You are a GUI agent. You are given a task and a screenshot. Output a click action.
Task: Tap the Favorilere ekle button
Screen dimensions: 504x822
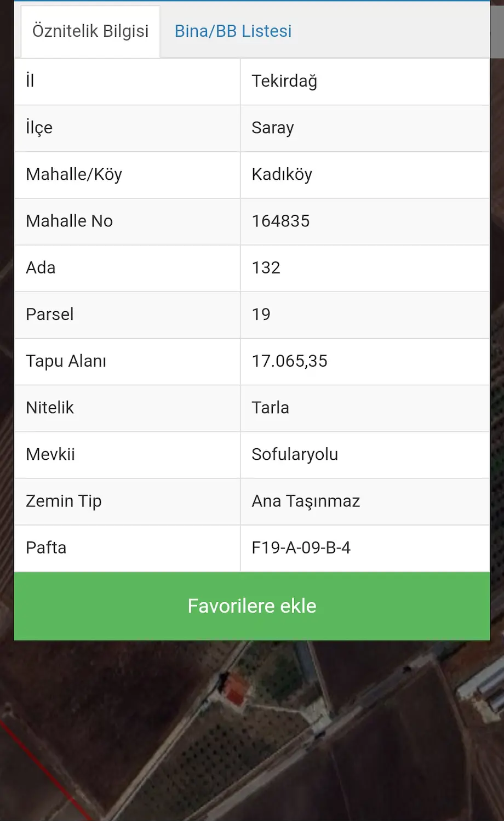coord(252,606)
